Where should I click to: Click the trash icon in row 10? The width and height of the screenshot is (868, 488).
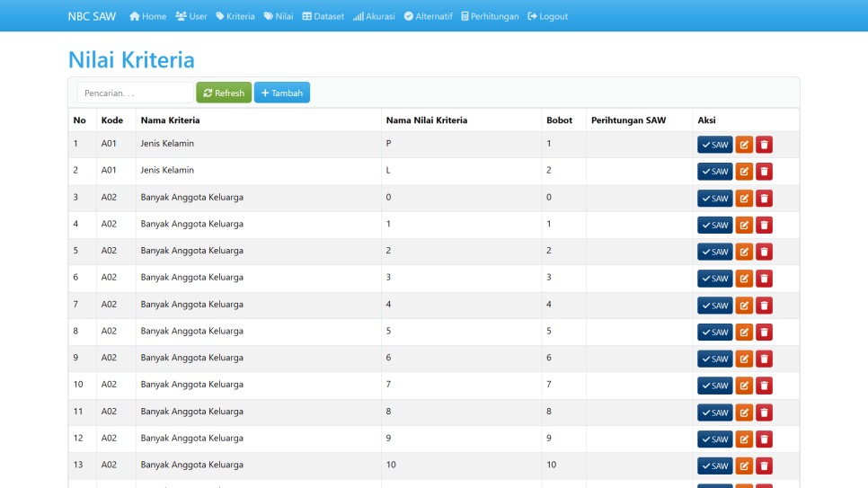764,386
